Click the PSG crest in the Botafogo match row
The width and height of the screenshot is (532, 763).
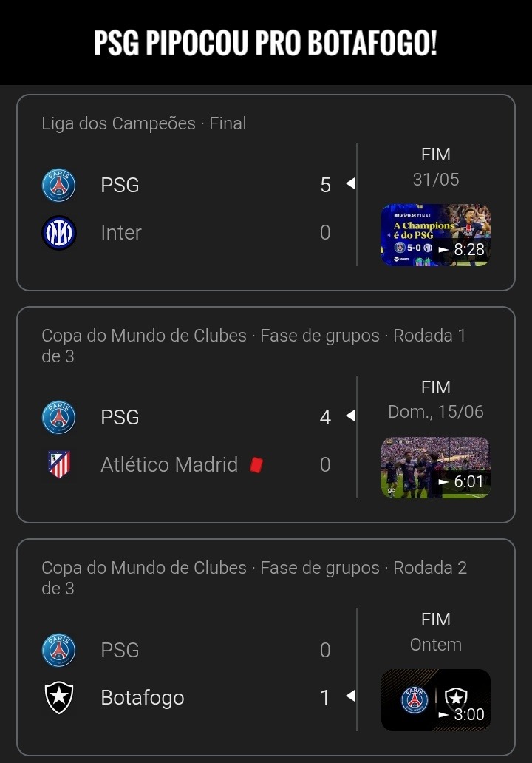[59, 650]
